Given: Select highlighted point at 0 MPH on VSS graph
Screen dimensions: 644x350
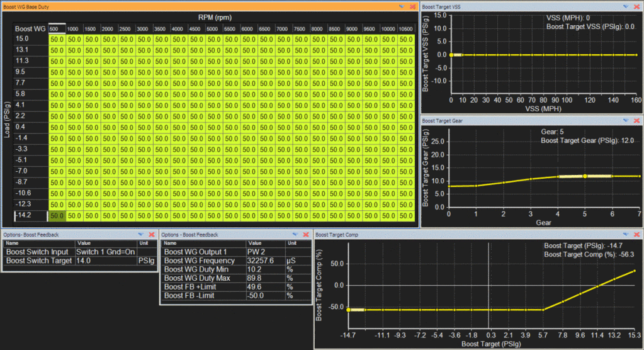Looking at the screenshot, I should coord(451,55).
